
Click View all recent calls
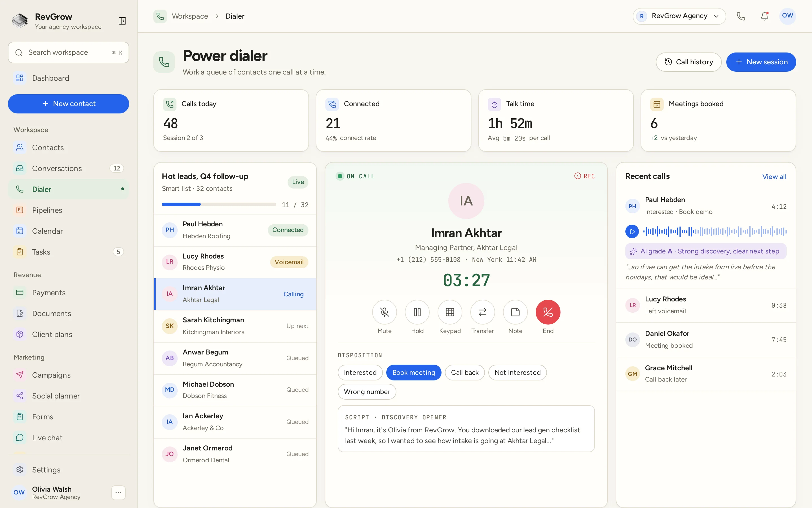774,176
